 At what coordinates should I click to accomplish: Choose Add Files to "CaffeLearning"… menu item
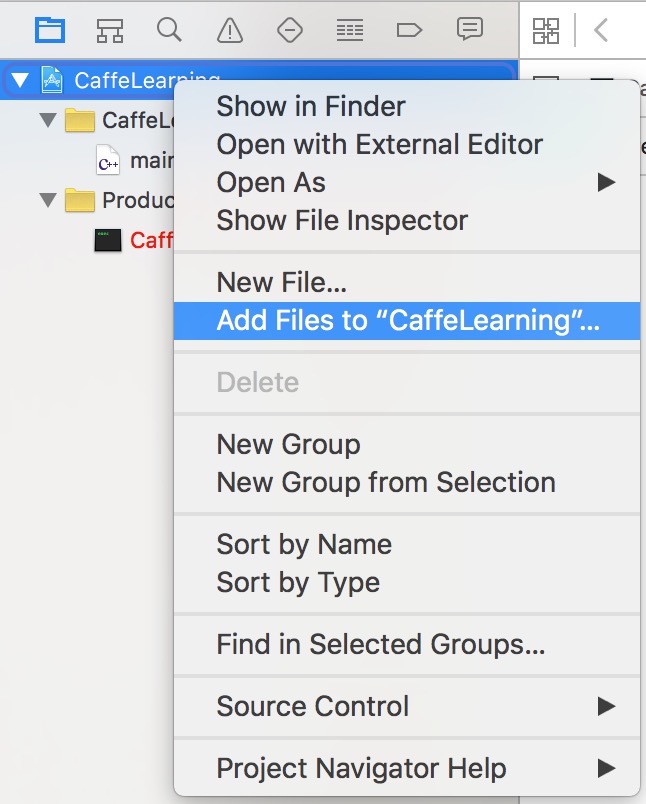click(407, 320)
